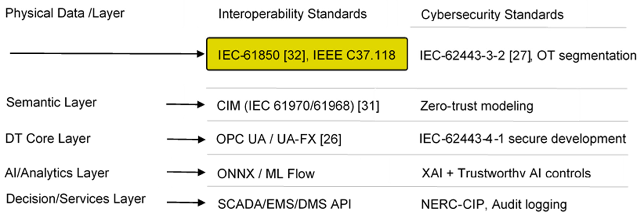Click the Zero-trust modeling text

click(x=477, y=106)
